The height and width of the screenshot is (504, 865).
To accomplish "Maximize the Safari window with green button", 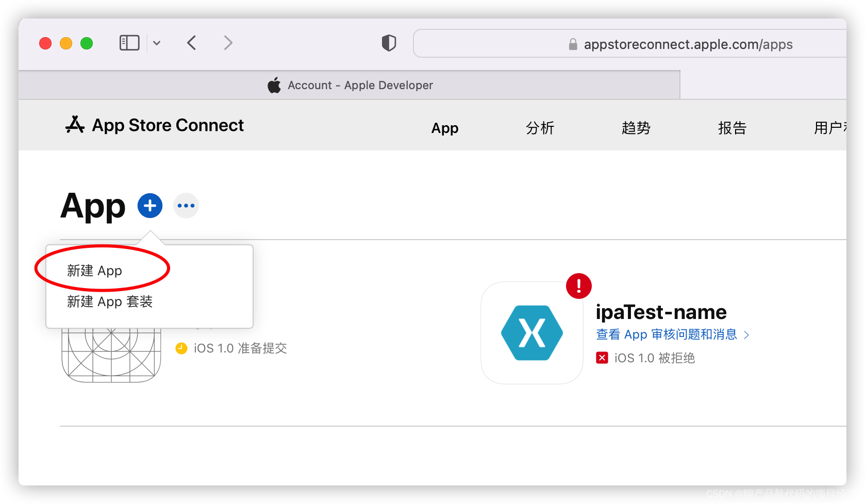I will [x=87, y=43].
